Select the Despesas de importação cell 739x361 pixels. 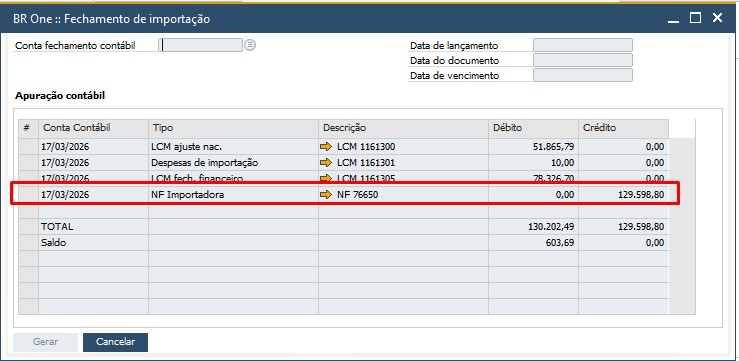coord(233,163)
